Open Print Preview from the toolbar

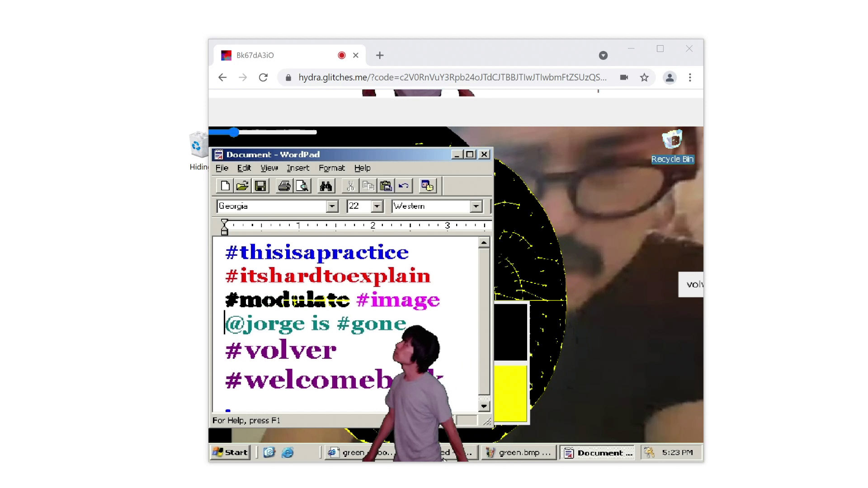coord(302,186)
